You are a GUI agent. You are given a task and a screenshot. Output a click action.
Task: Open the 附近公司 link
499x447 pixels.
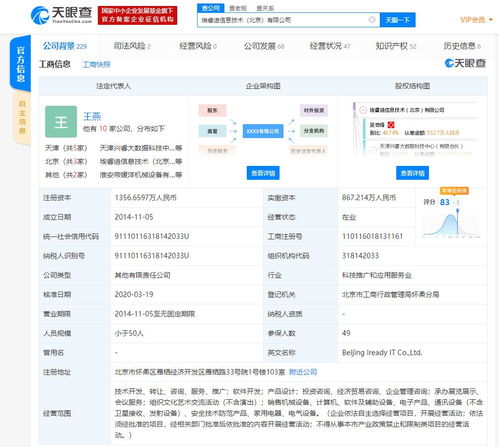(303, 372)
